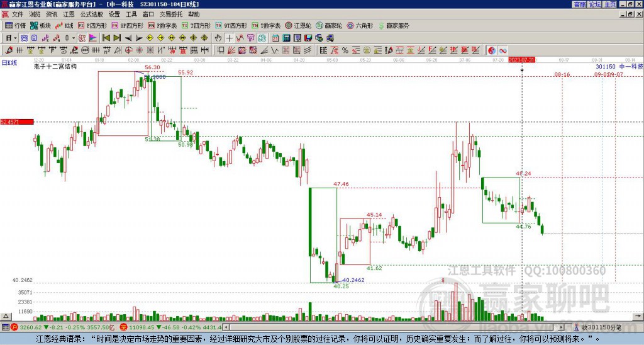Open the 9P四方形 tool
The height and width of the screenshot is (345, 644).
point(127,25)
